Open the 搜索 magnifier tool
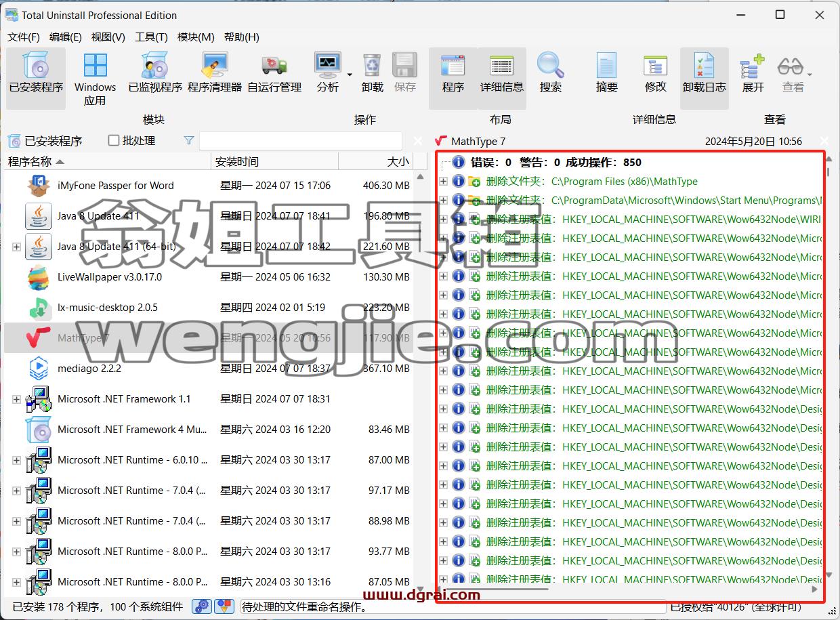The height and width of the screenshot is (620, 840). point(551,73)
